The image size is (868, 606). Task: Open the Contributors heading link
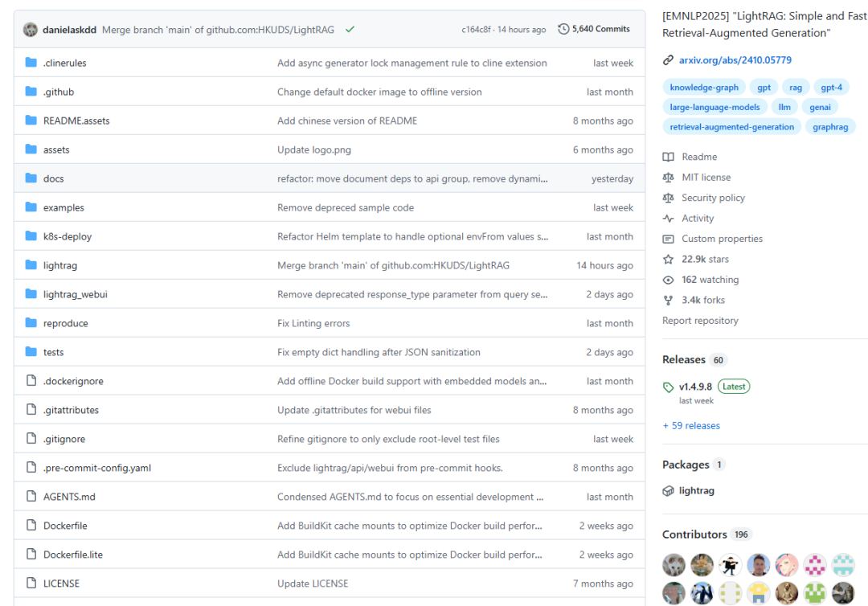click(x=694, y=534)
